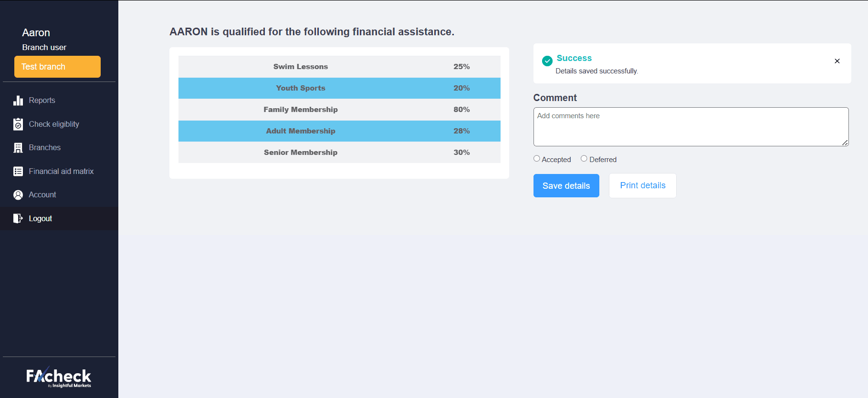Viewport: 868px width, 398px height.
Task: Click the Branches building icon
Action: [18, 148]
